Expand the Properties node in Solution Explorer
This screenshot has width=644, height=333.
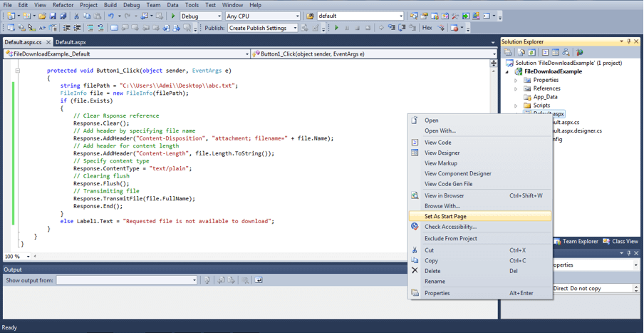click(x=516, y=80)
